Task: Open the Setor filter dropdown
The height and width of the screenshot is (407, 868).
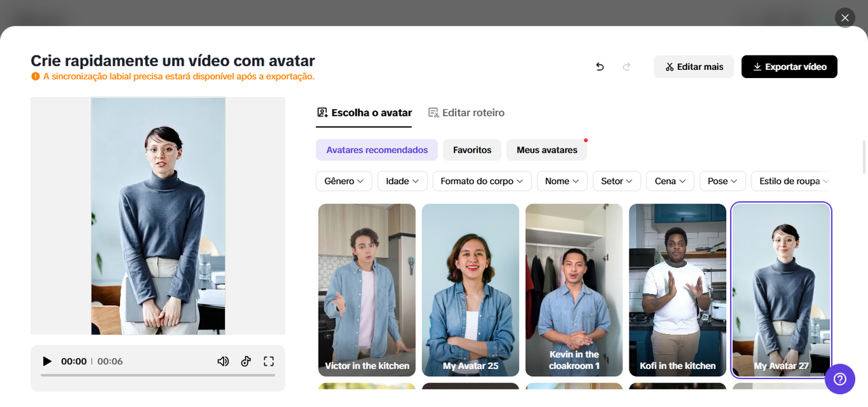Action: [616, 181]
